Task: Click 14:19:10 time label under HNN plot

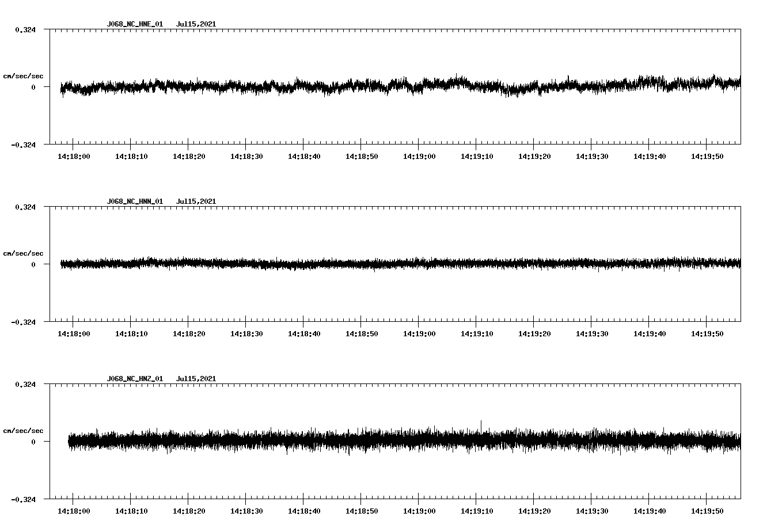Action: (477, 333)
